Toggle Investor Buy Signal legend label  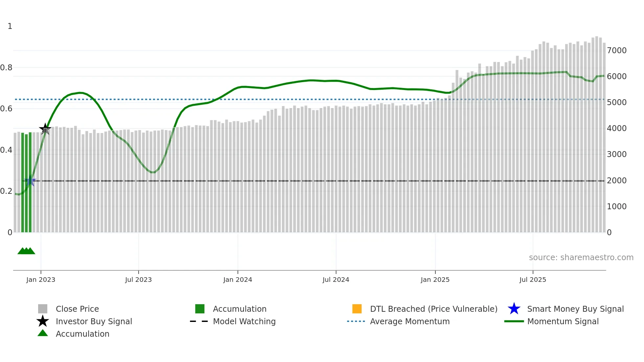pyautogui.click(x=94, y=321)
